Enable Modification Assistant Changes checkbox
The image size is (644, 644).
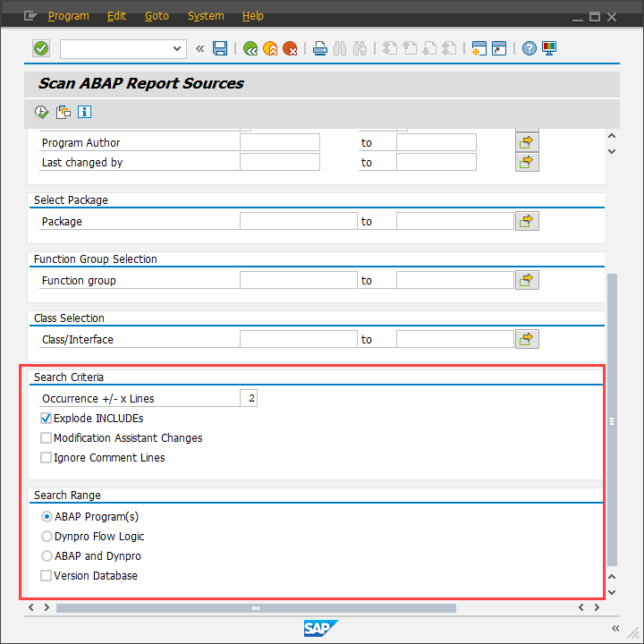(46, 437)
